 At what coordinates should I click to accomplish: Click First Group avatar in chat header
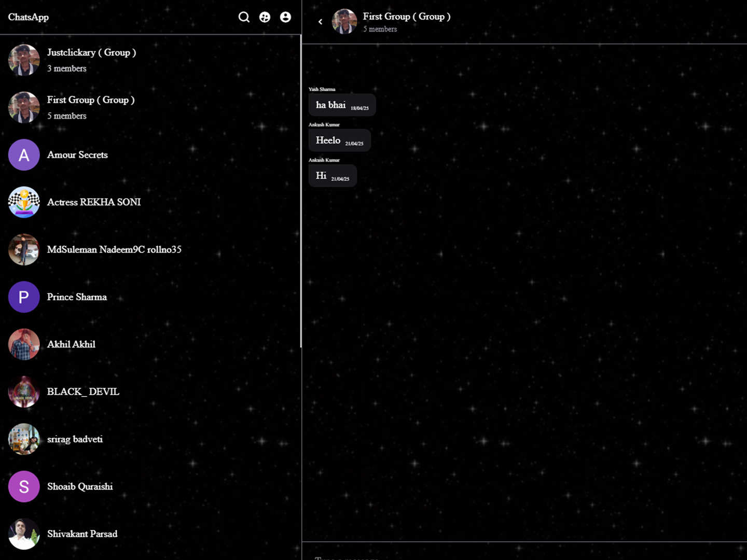click(344, 22)
